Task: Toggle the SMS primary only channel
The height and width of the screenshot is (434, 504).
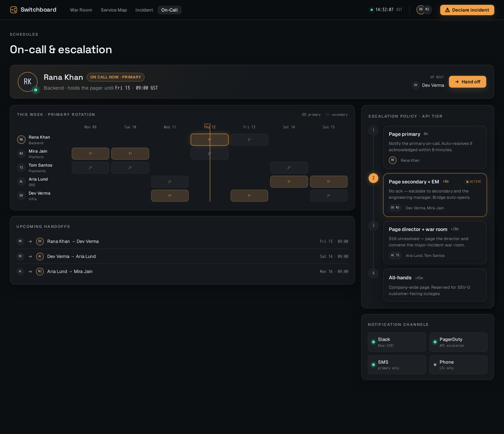Action: point(397,365)
